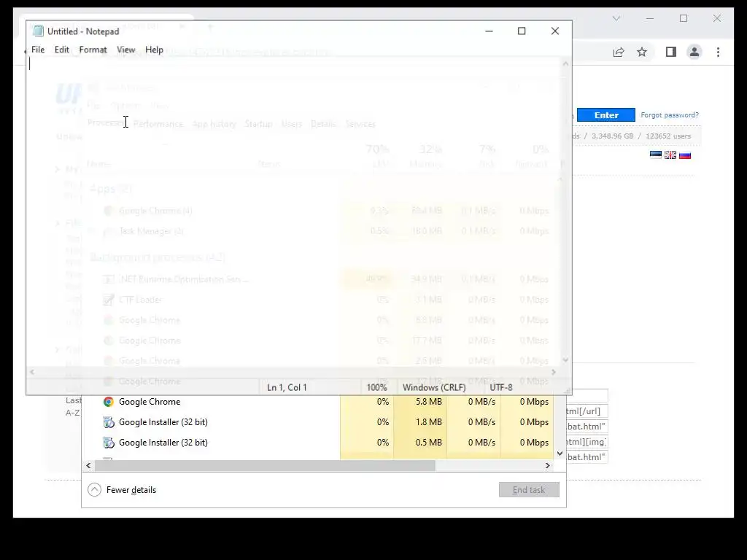Image resolution: width=747 pixels, height=560 pixels.
Task: Click the End task button in Task Manager
Action: (529, 489)
